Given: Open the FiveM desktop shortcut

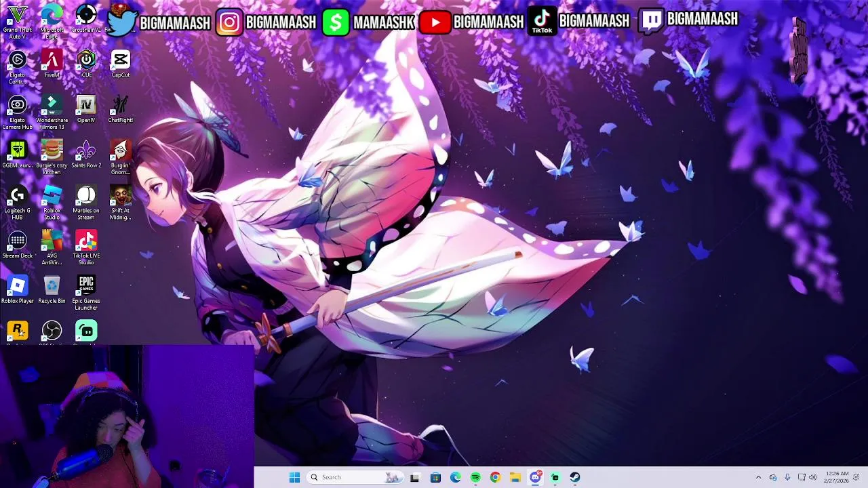Looking at the screenshot, I should click(x=52, y=64).
